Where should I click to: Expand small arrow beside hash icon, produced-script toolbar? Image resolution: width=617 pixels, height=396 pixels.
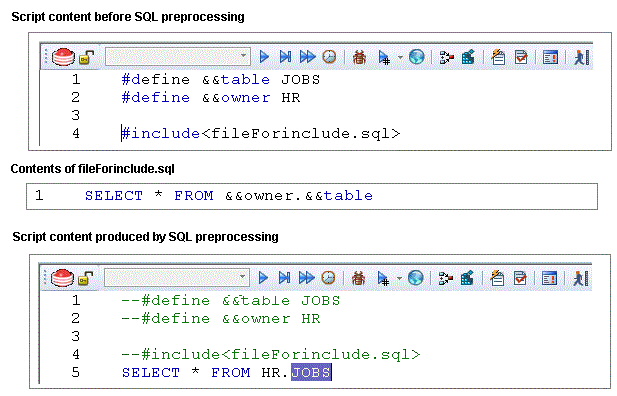[x=399, y=279]
